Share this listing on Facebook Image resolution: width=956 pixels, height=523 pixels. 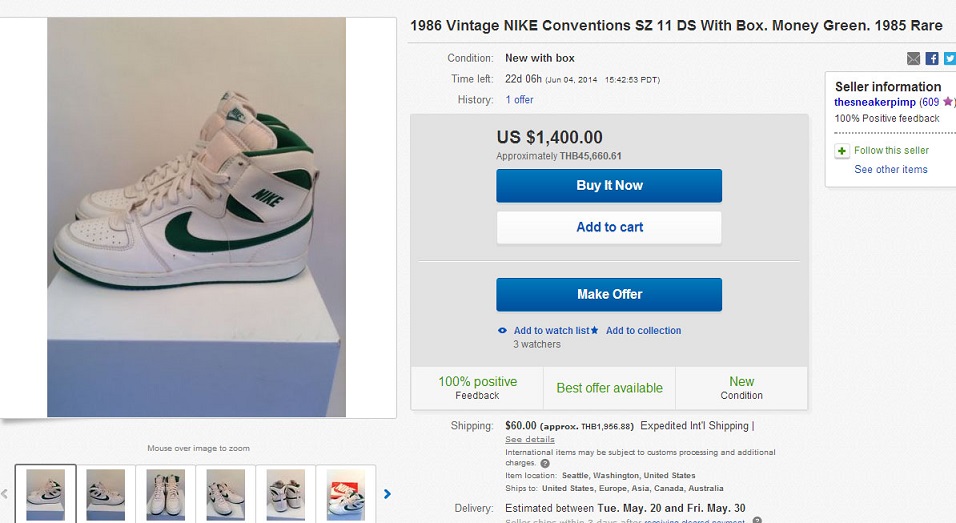(x=931, y=59)
